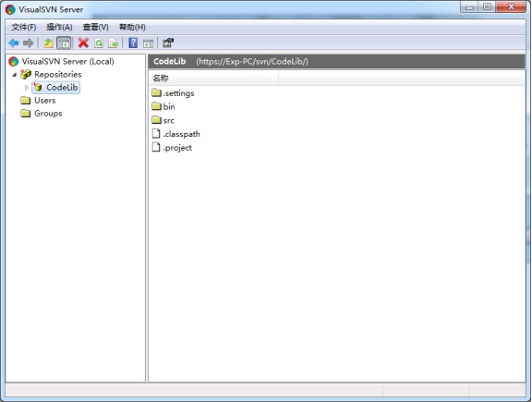This screenshot has width=532, height=402.
Task: Click the 名称 column header
Action: click(213, 79)
